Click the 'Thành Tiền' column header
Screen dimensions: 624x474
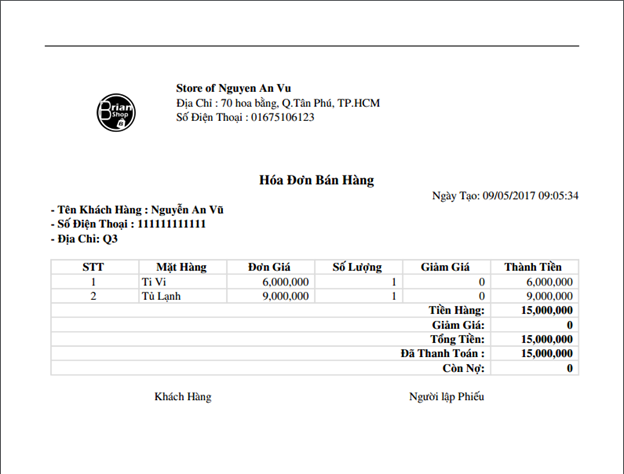[533, 267]
